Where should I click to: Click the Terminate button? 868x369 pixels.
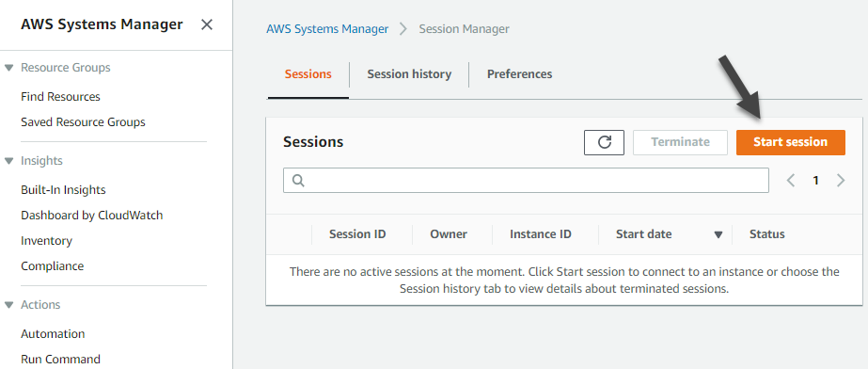(680, 142)
